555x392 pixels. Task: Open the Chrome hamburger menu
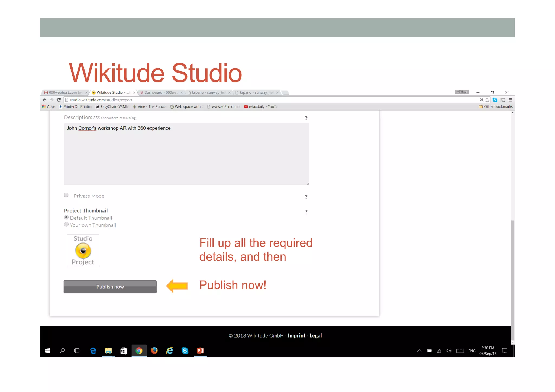point(511,100)
